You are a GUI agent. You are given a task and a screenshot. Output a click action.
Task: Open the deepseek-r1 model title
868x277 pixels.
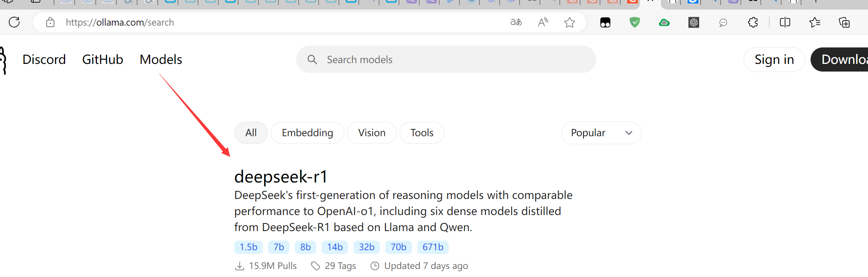281,176
